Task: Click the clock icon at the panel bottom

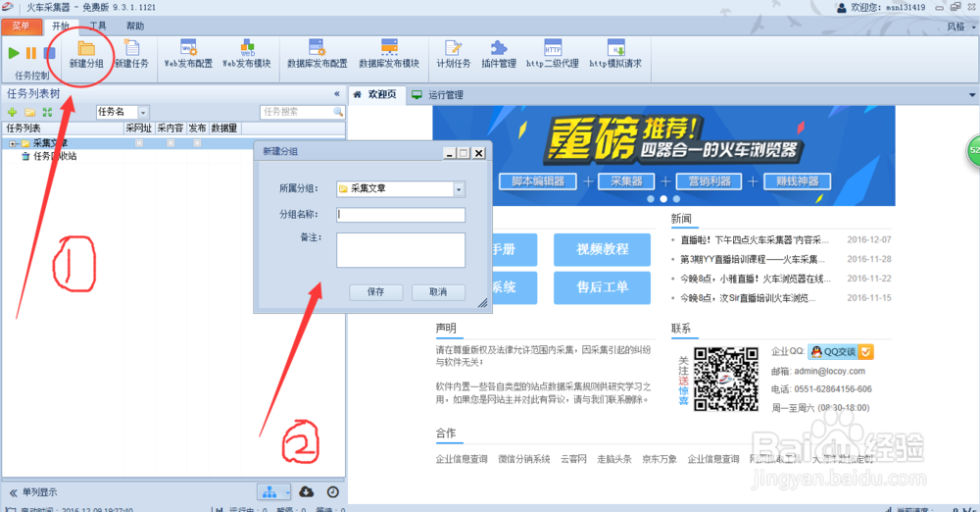Action: 333,492
